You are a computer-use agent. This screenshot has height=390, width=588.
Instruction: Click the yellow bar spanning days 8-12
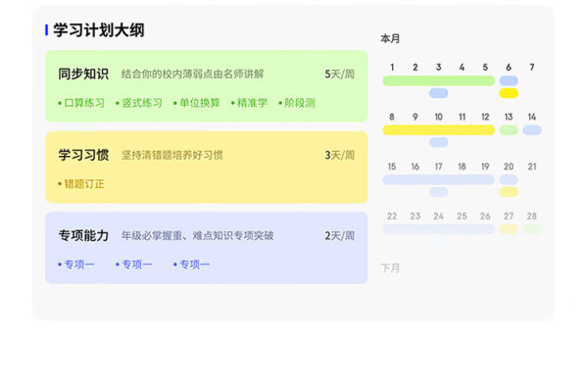click(439, 130)
